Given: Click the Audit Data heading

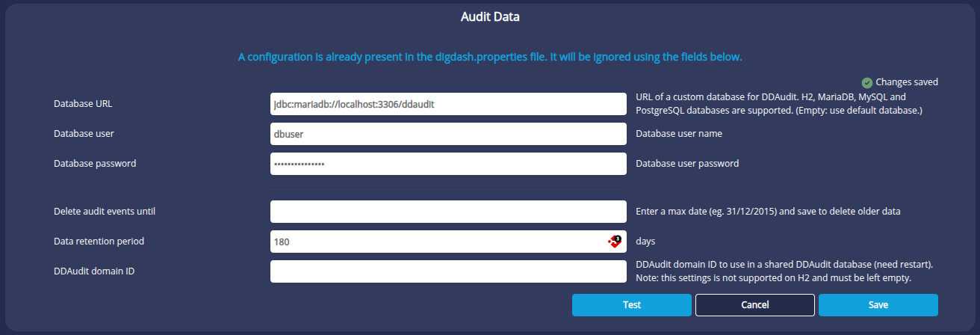Looking at the screenshot, I should (x=490, y=17).
